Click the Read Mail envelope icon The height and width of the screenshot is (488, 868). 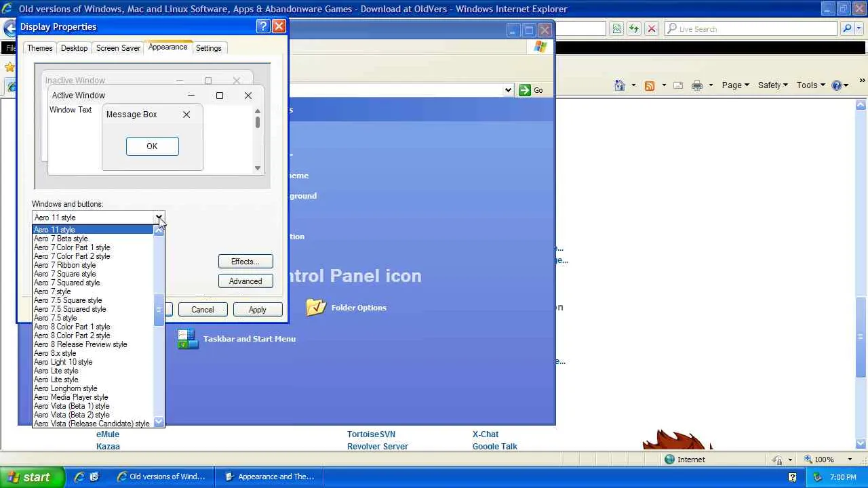pyautogui.click(x=677, y=85)
